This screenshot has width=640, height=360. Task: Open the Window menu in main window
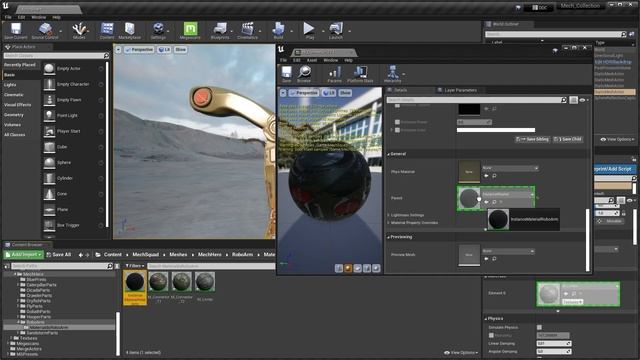coord(39,17)
